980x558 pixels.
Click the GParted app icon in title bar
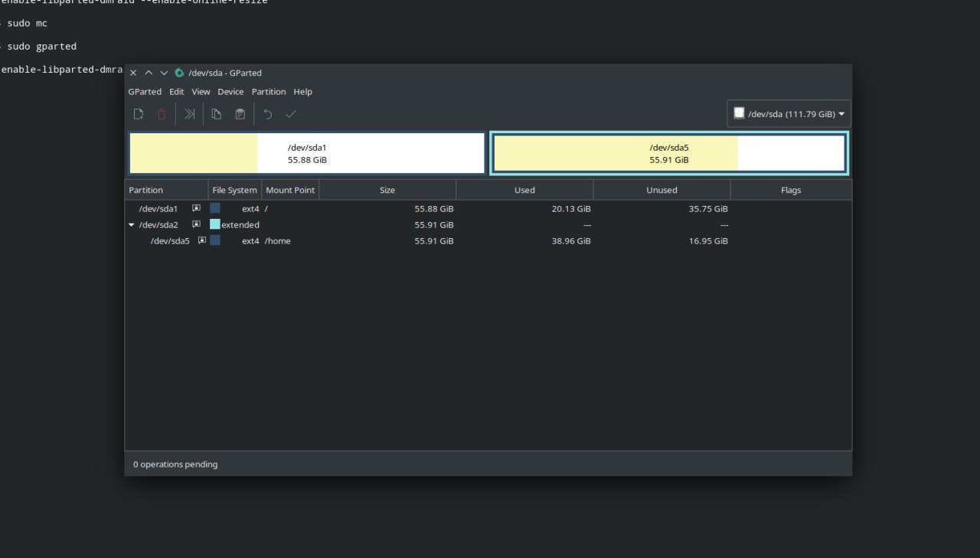click(x=179, y=73)
